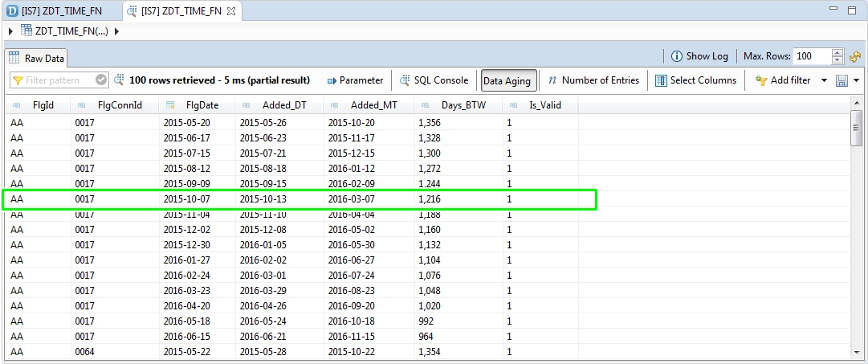Click the Max. Rows value field
This screenshot has width=868, height=364.
pos(812,56)
